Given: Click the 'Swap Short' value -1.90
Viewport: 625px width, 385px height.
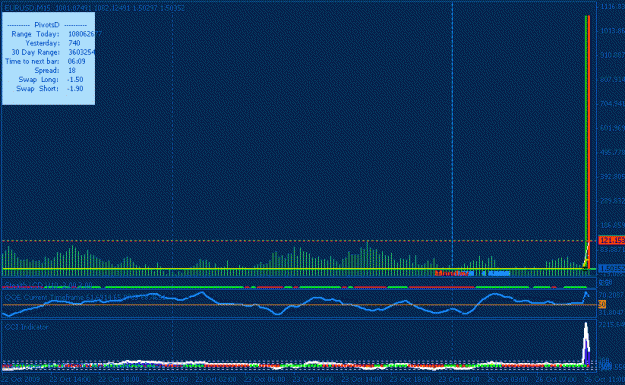Looking at the screenshot, I should coord(75,89).
